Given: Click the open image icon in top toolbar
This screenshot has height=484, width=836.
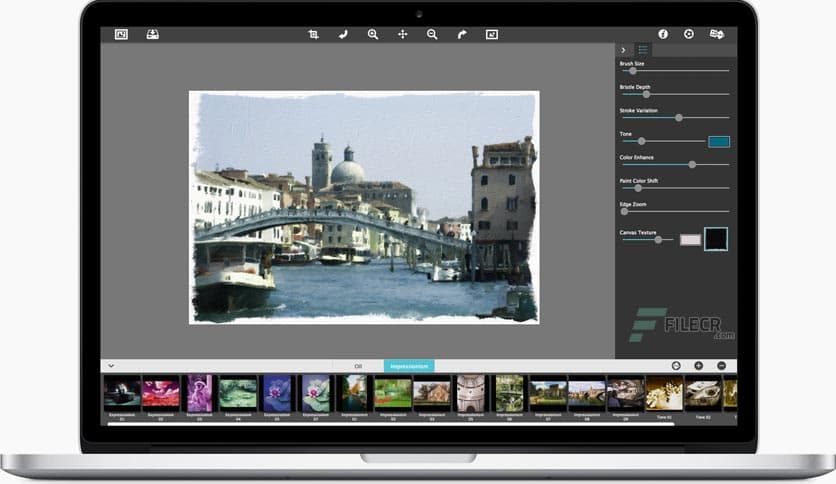Looking at the screenshot, I should tap(121, 35).
